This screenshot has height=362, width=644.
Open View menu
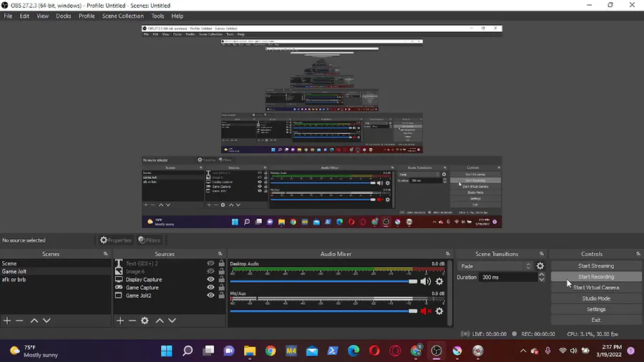(42, 16)
